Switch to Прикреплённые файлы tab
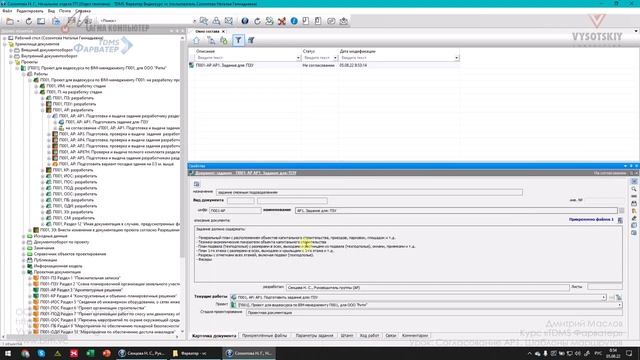The height and width of the screenshot is (360, 640). point(264,336)
